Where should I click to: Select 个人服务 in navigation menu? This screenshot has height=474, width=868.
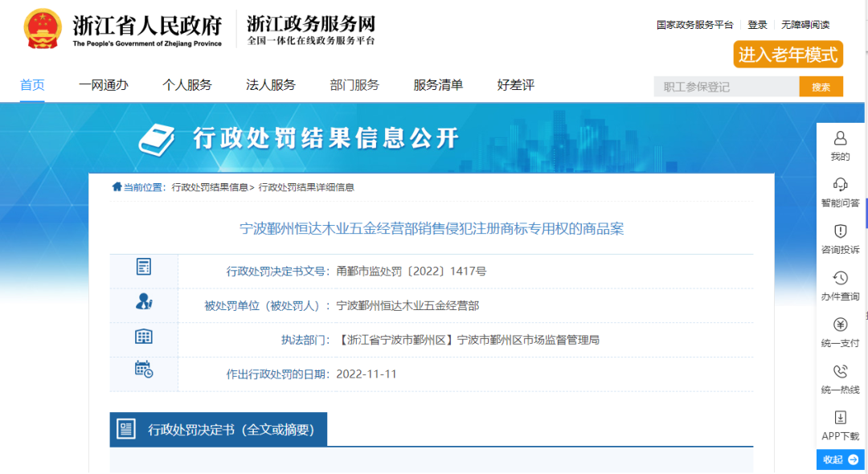pyautogui.click(x=186, y=85)
